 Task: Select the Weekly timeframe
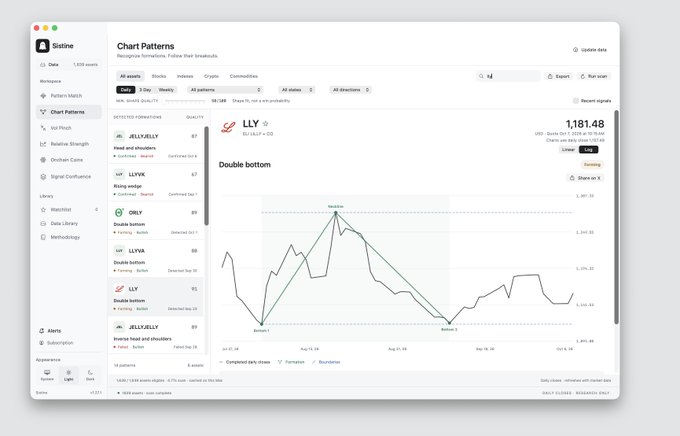pos(166,90)
